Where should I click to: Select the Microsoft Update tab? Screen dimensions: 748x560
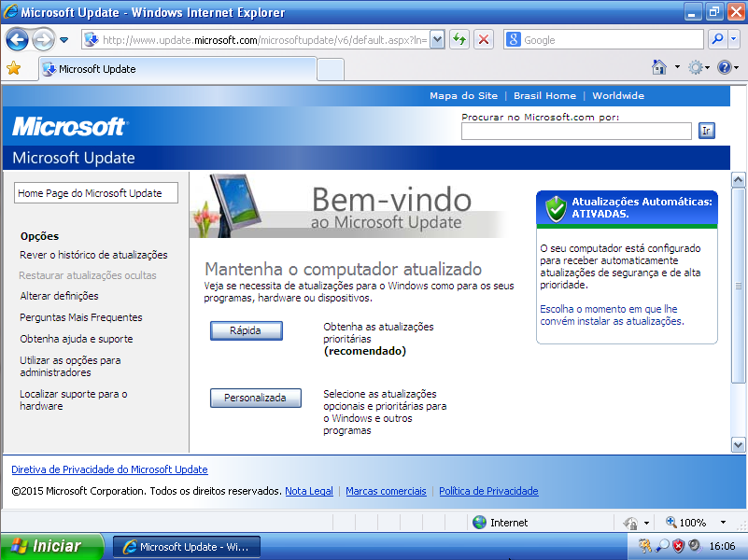pos(177,69)
